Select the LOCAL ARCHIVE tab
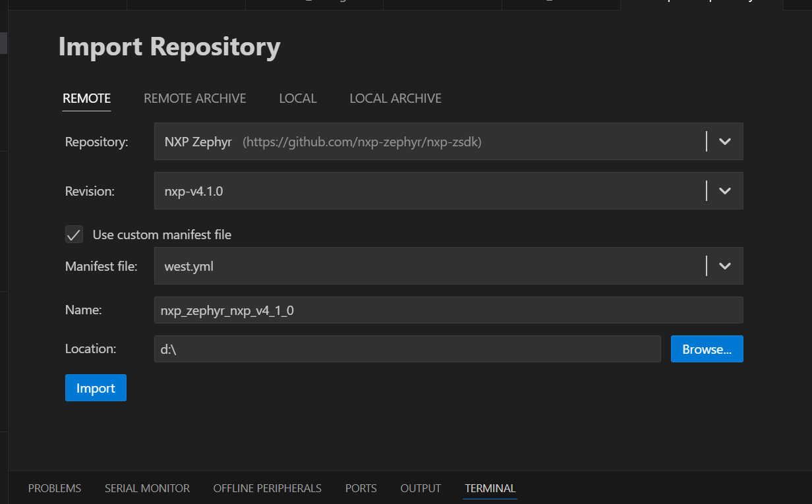The width and height of the screenshot is (812, 504). coord(395,98)
